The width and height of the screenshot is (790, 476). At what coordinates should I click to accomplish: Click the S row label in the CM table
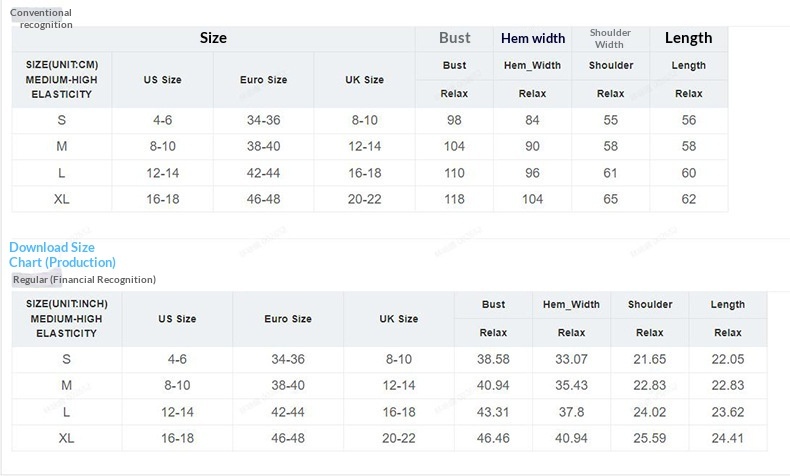(x=61, y=120)
